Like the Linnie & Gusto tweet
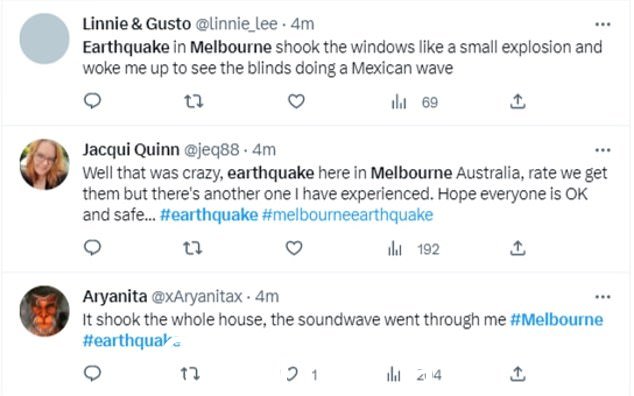 pos(296,101)
